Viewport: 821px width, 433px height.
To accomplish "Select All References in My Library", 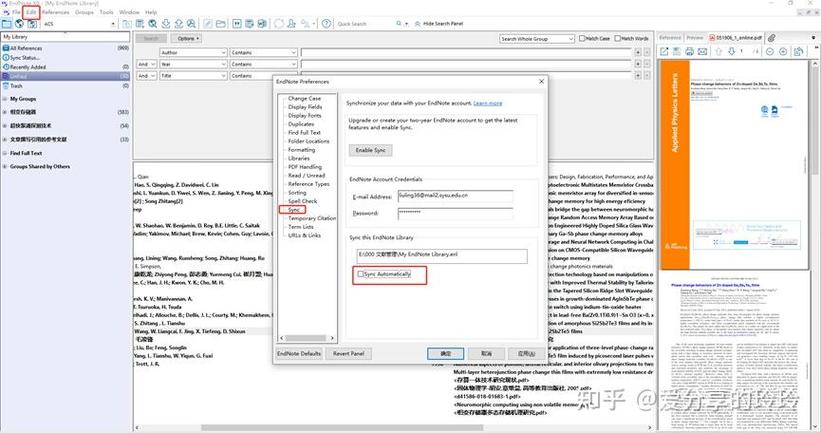I will pyautogui.click(x=65, y=48).
